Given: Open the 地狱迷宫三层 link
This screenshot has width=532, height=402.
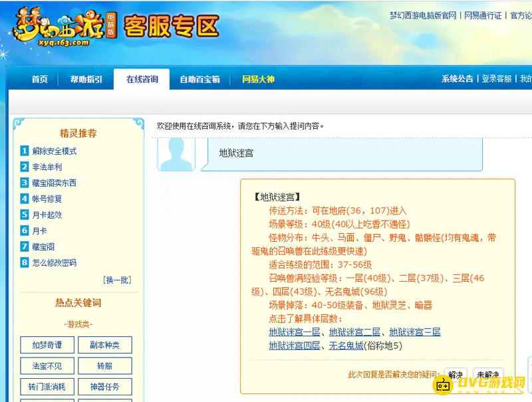Looking at the screenshot, I should [414, 332].
